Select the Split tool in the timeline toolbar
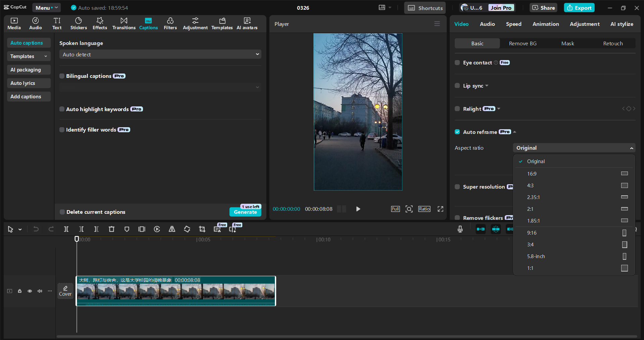644x340 pixels. [66, 229]
